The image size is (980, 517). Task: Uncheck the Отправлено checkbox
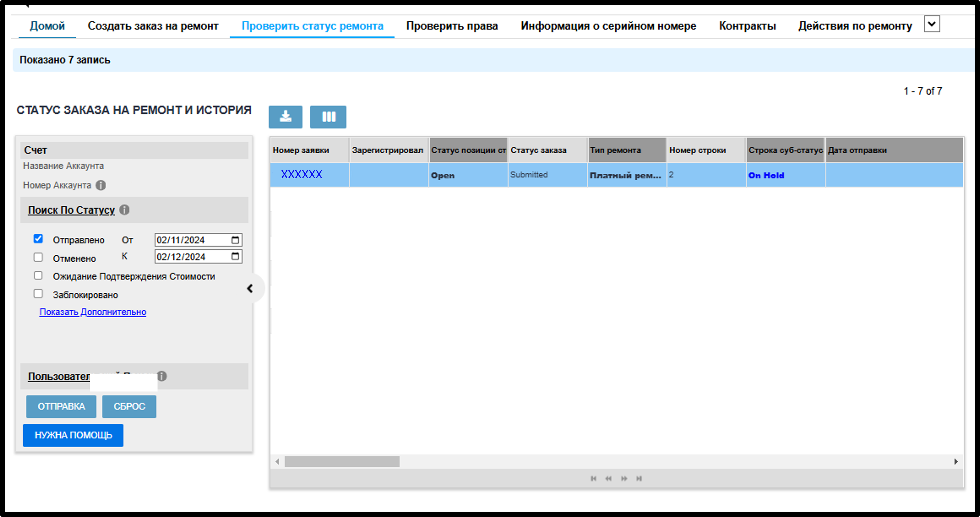pos(38,239)
